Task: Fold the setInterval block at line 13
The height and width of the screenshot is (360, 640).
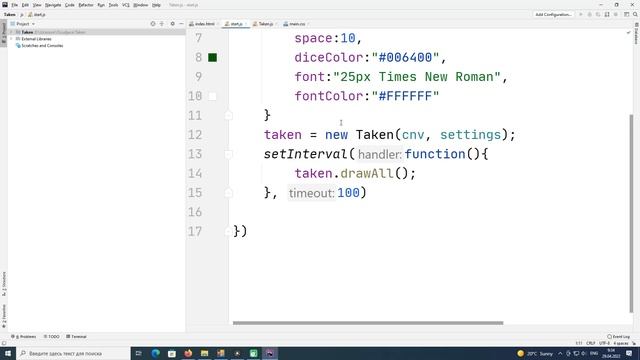Action: [x=229, y=154]
